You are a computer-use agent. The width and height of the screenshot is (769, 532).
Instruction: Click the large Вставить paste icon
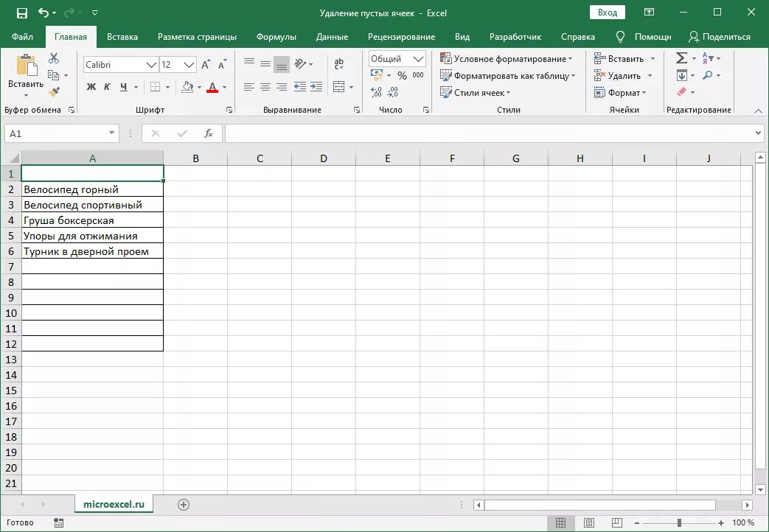click(x=27, y=66)
